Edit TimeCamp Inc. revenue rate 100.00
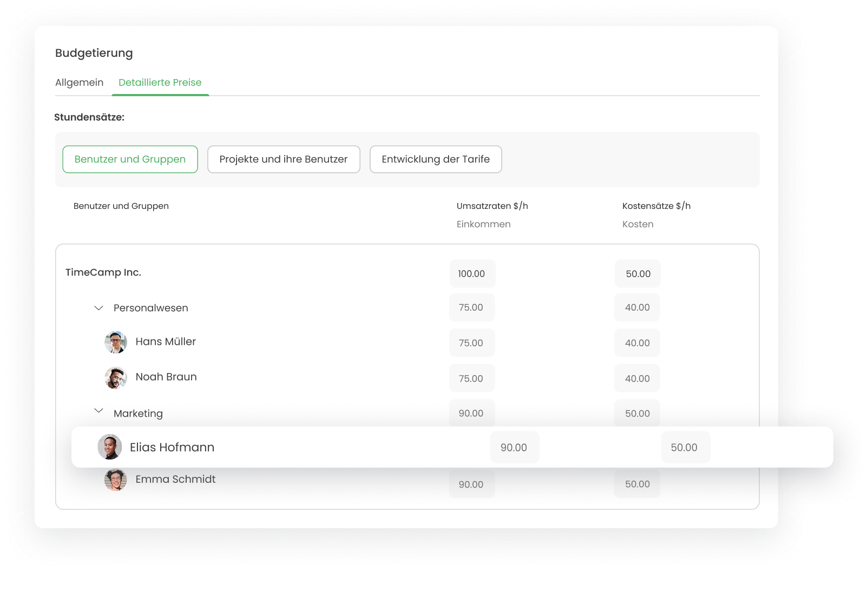Viewport: 868px width, 591px height. [472, 274]
